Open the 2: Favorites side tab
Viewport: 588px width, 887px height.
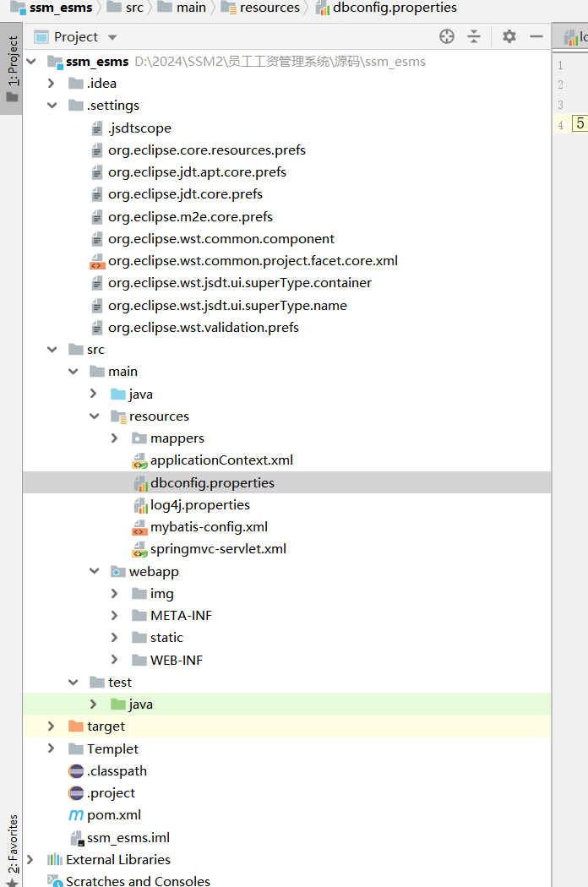tap(12, 845)
